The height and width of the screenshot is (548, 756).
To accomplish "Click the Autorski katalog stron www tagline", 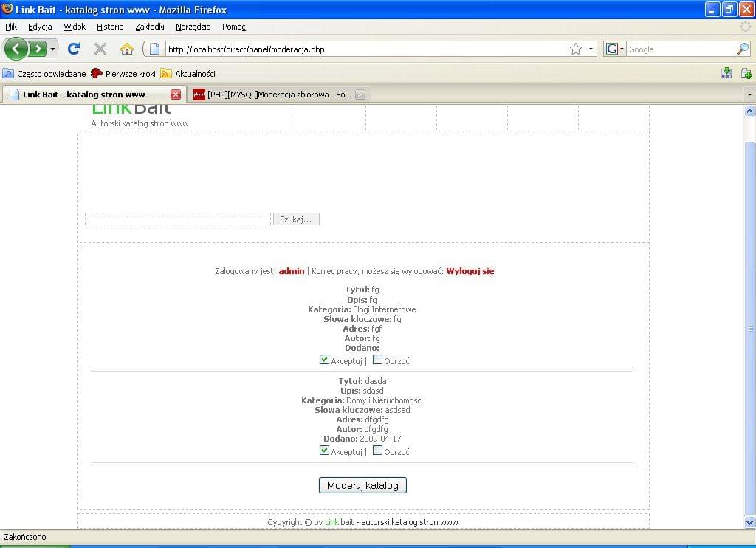I will (140, 123).
